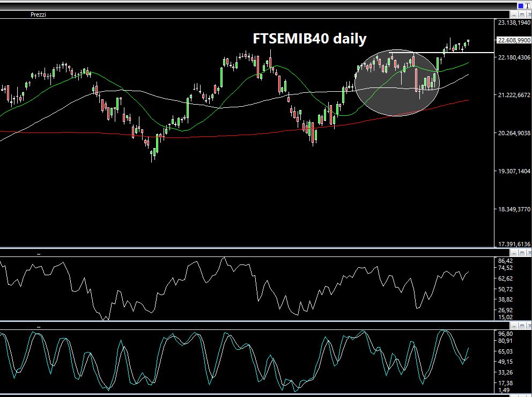Click the 49,15 oscillator scale value
Screen dimensions: 532x397
click(x=506, y=362)
